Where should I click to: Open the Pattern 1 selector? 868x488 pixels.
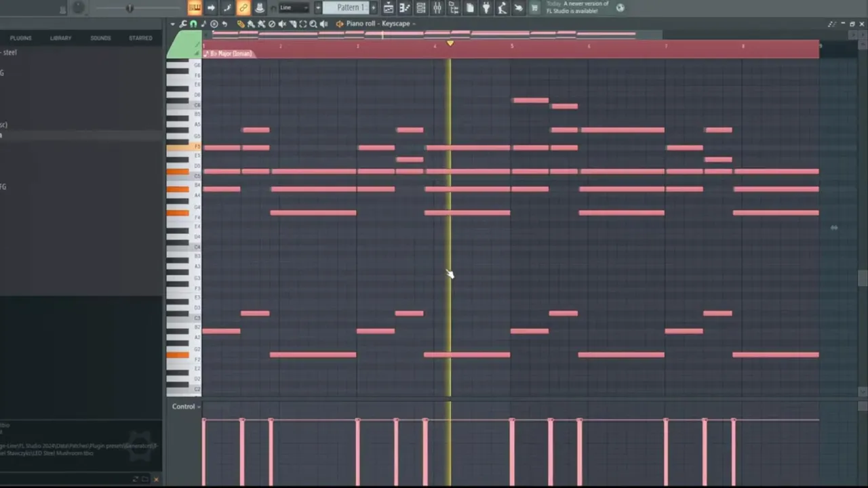(x=347, y=7)
